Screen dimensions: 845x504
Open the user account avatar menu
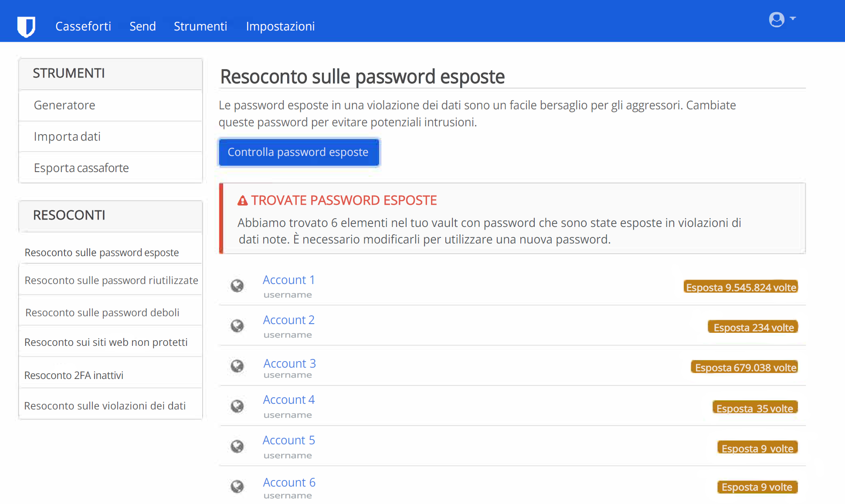pos(777,20)
